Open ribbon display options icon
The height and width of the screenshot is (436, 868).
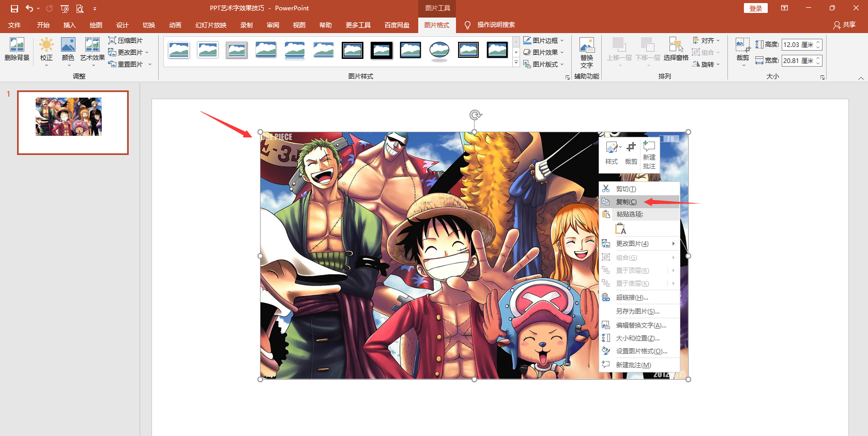(784, 8)
